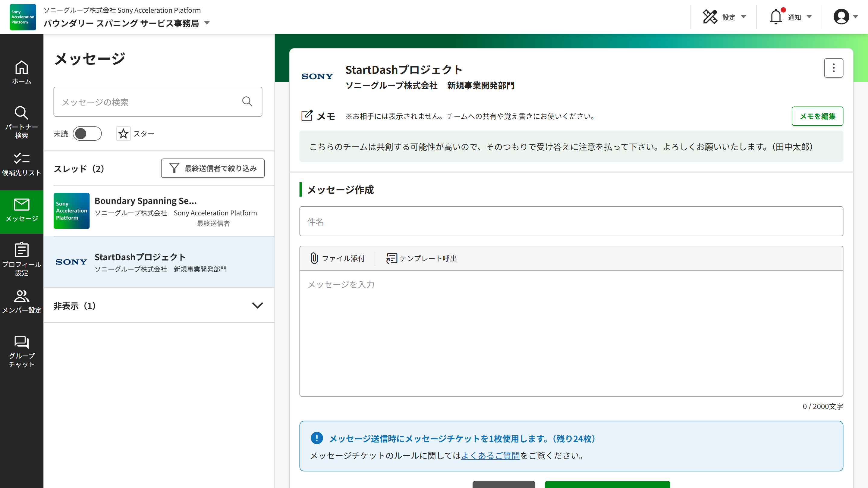Open プロフィール設定 in the sidebar
This screenshot has width=868, height=488.
tap(22, 259)
